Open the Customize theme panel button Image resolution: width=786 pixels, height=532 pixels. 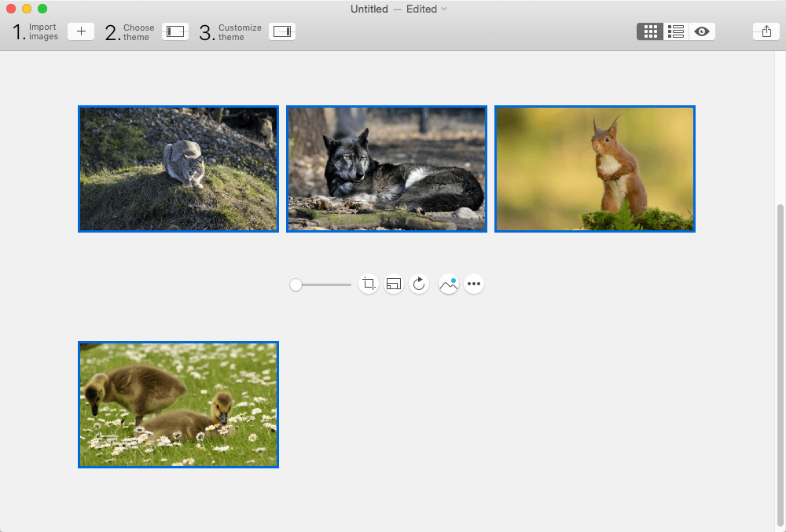pos(282,31)
